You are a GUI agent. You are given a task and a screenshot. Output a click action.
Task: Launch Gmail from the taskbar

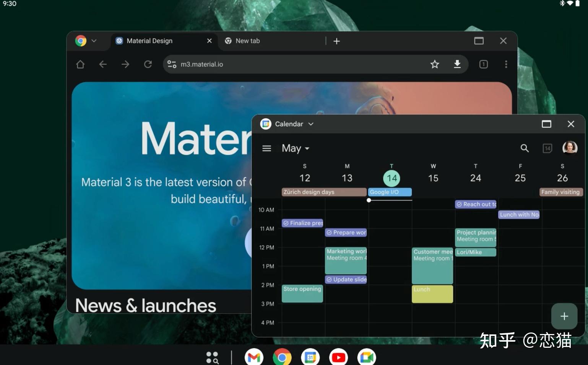click(x=254, y=357)
